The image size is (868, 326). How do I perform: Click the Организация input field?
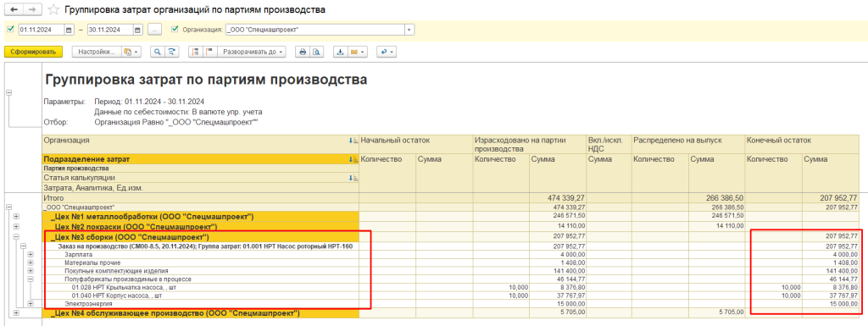[x=315, y=30]
